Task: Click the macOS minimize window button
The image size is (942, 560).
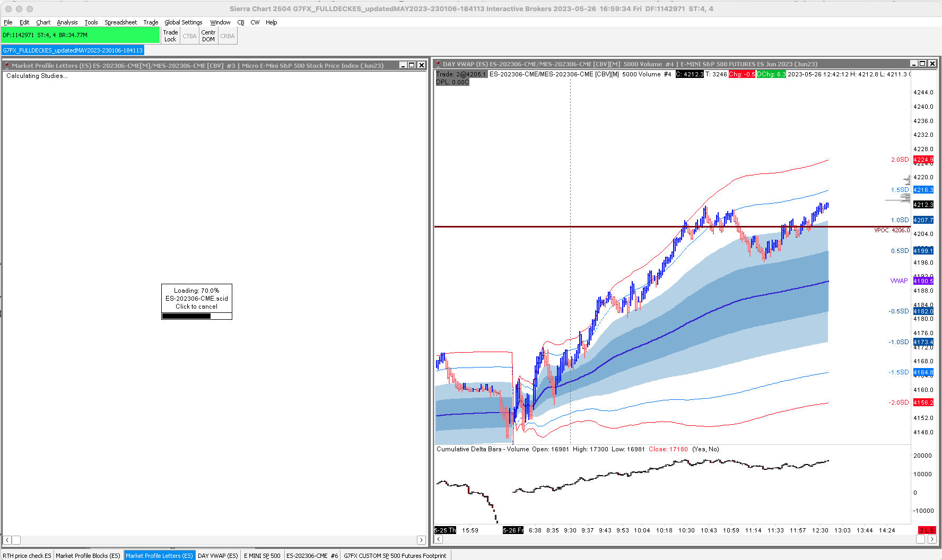Action: (19, 9)
